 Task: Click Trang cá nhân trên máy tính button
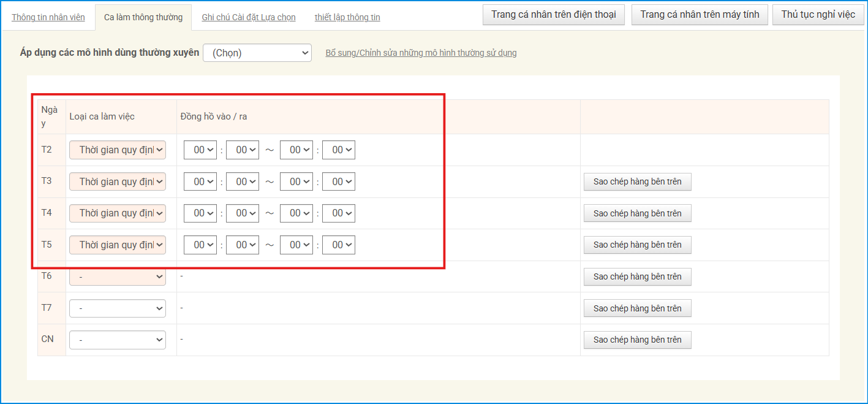[x=700, y=15]
